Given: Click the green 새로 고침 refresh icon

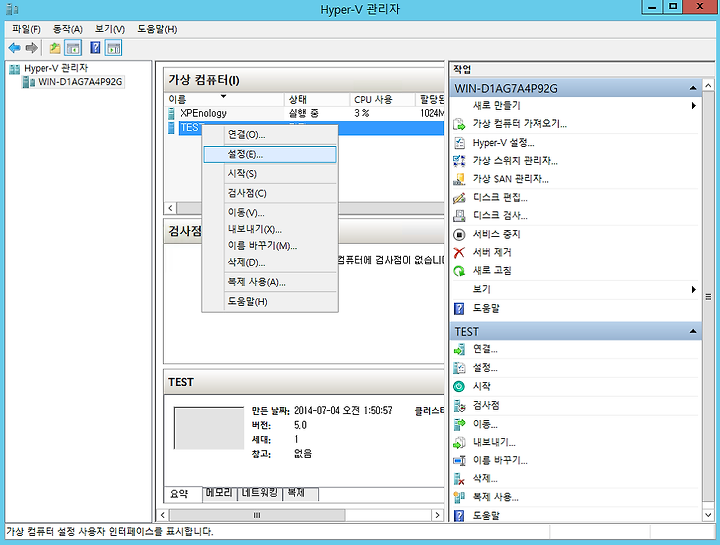Looking at the screenshot, I should (x=459, y=271).
